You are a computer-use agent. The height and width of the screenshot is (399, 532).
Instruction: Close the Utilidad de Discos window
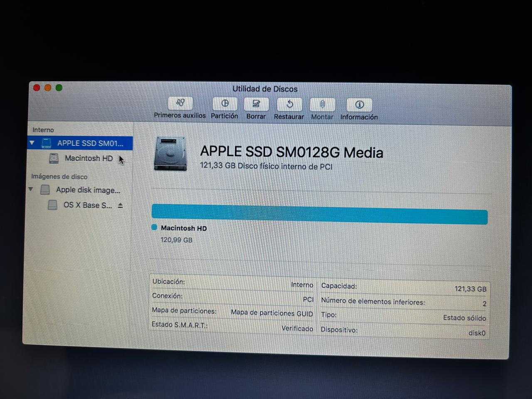click(37, 88)
